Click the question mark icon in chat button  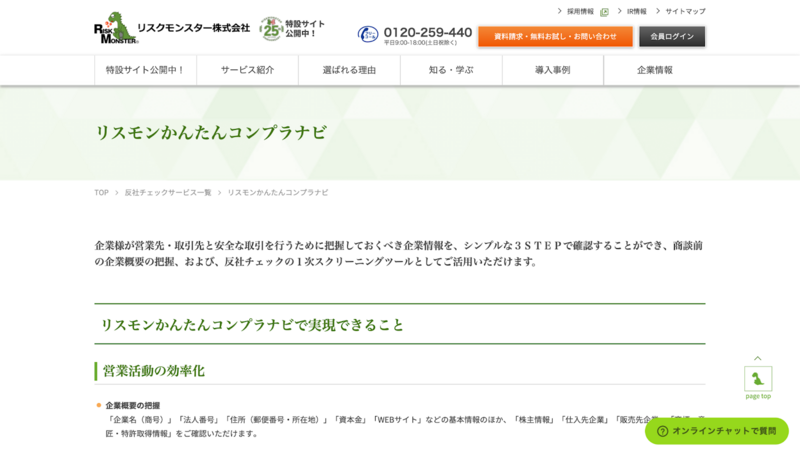tap(662, 431)
